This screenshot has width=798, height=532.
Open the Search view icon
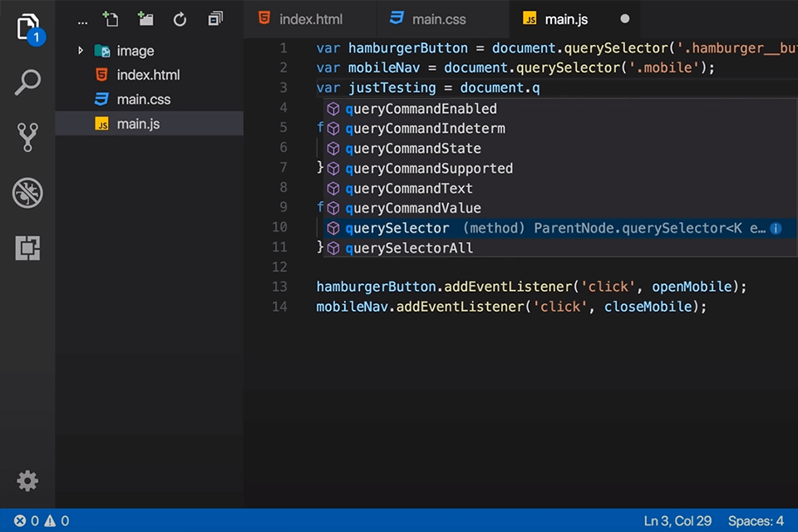(x=27, y=82)
